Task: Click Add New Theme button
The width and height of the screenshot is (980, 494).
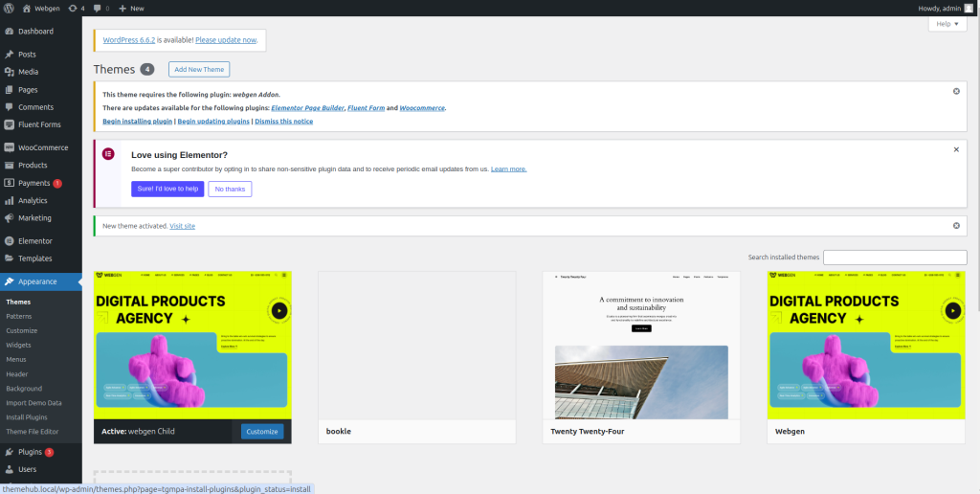Action: click(199, 70)
